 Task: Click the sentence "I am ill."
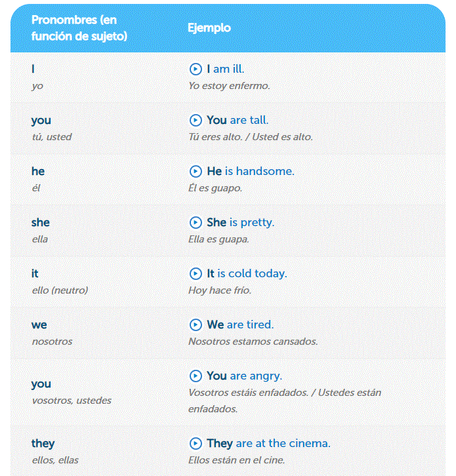[226, 69]
